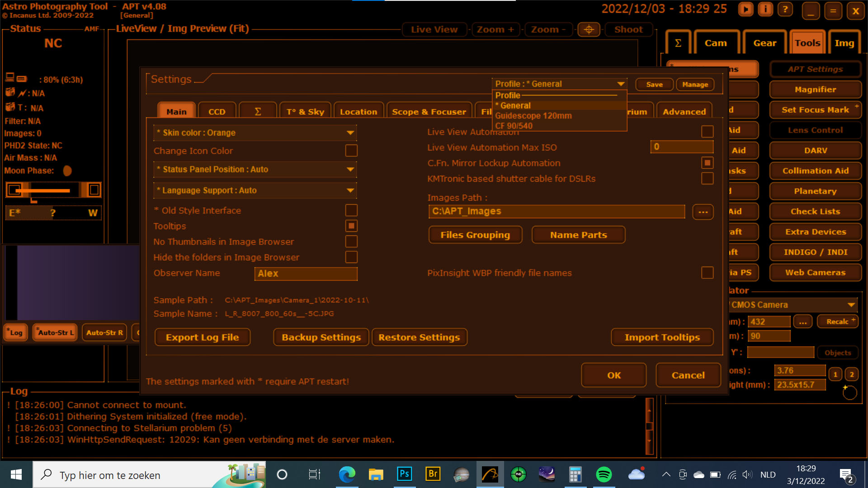868x488 pixels.
Task: Open the CMOS Camera dropdown
Action: pos(793,305)
